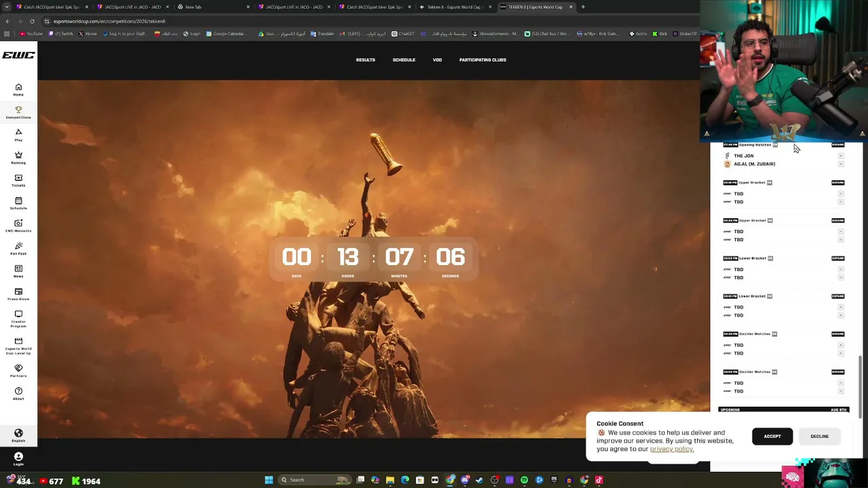868x488 pixels.
Task: Open the ChatGPT bookmark
Action: (x=403, y=34)
